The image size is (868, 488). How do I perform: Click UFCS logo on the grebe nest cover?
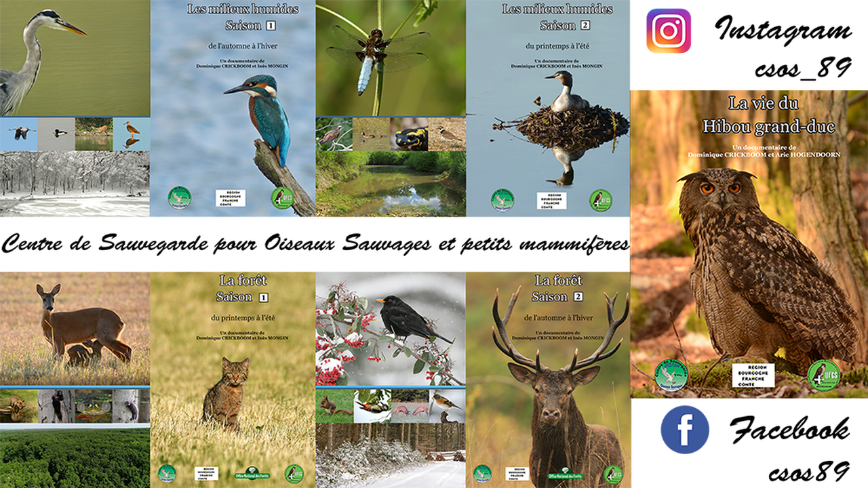600,200
